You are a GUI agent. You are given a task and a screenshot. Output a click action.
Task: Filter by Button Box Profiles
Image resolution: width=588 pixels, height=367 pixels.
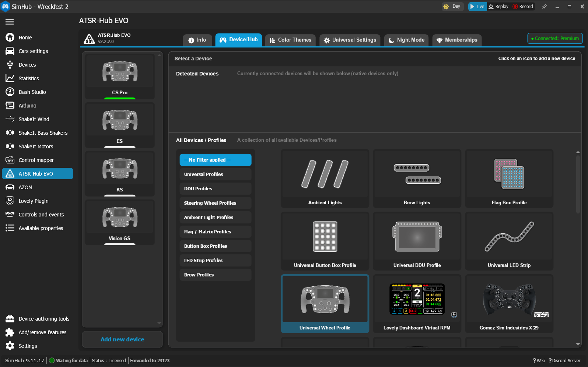(x=216, y=246)
